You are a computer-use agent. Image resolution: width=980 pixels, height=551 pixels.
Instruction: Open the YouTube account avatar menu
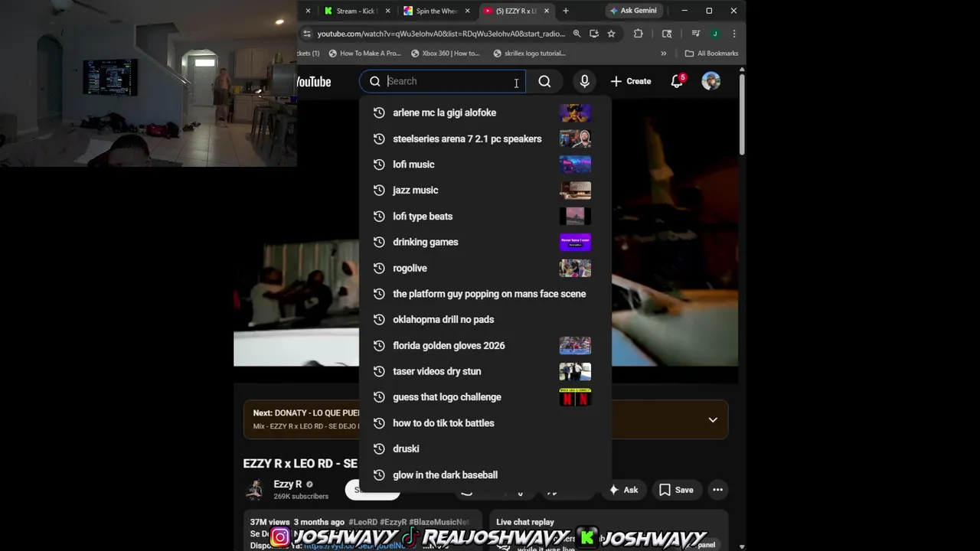coord(711,81)
